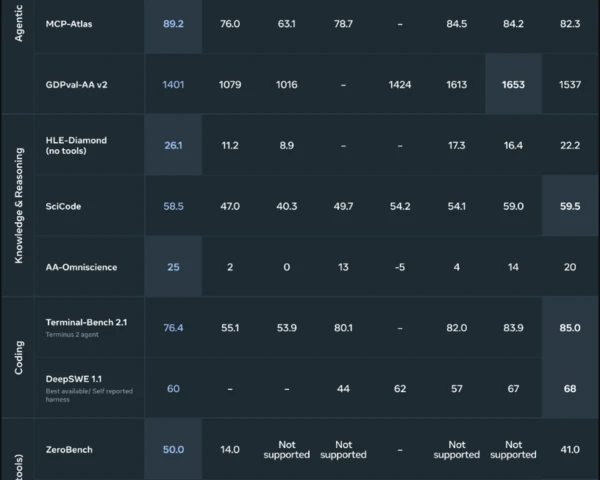
Task: Click the -5 AA-Omniscience value
Action: (400, 267)
